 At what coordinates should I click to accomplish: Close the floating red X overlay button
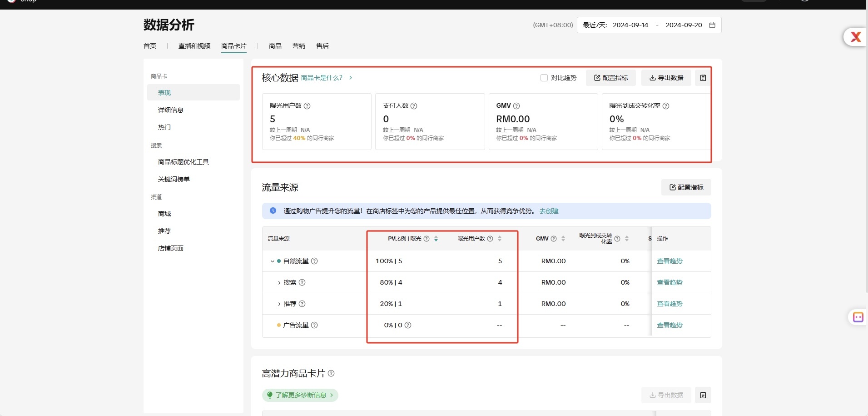pyautogui.click(x=856, y=37)
